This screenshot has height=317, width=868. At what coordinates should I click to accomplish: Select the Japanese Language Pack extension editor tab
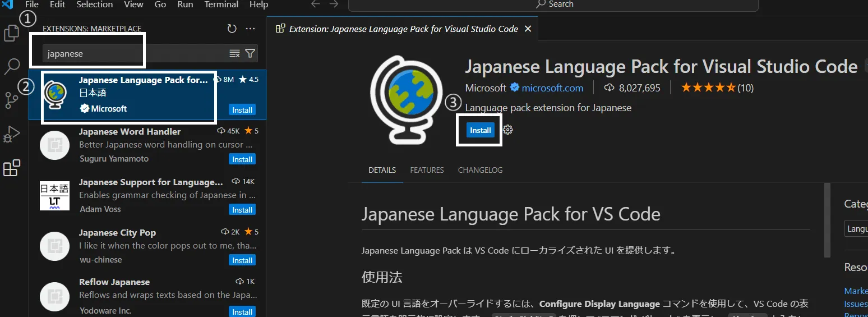click(402, 29)
